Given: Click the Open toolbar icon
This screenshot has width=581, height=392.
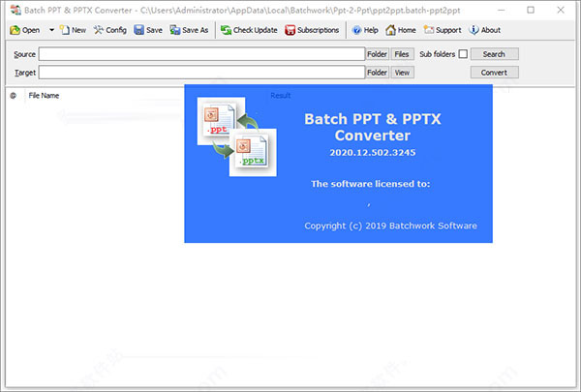Looking at the screenshot, I should [24, 30].
